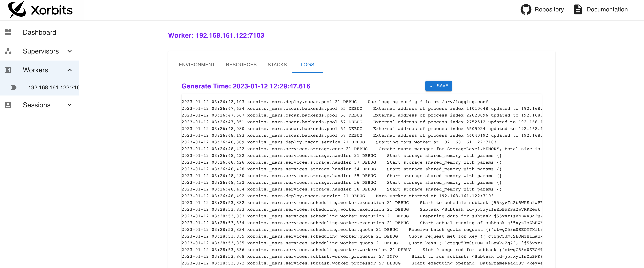
Task: Collapse the Workers menu chevron
Action: 70,70
